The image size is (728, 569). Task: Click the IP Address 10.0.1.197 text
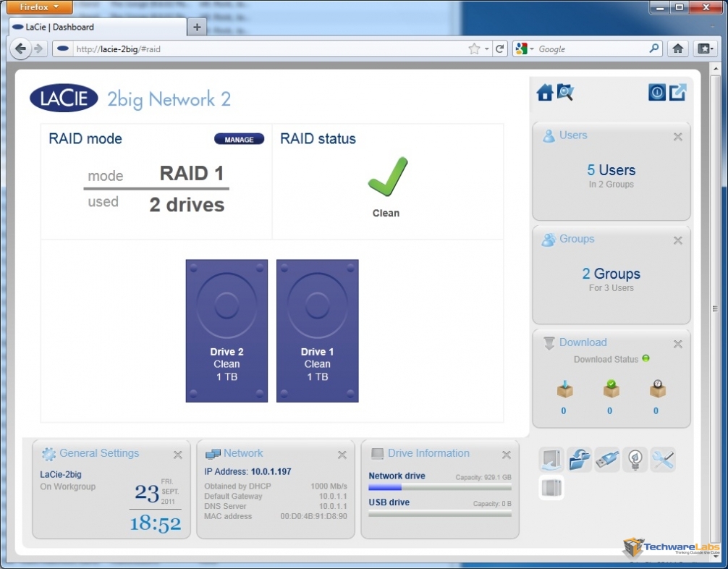coord(247,471)
